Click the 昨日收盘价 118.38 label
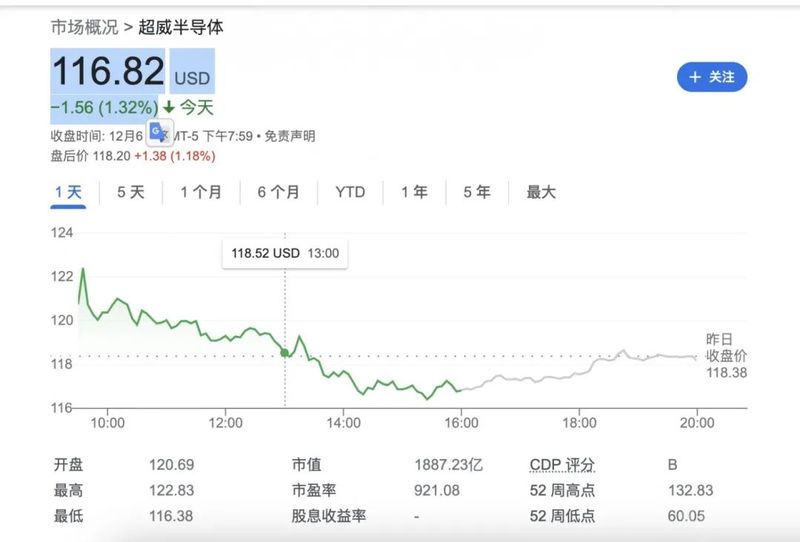The width and height of the screenshot is (800, 542). pyautogui.click(x=727, y=356)
